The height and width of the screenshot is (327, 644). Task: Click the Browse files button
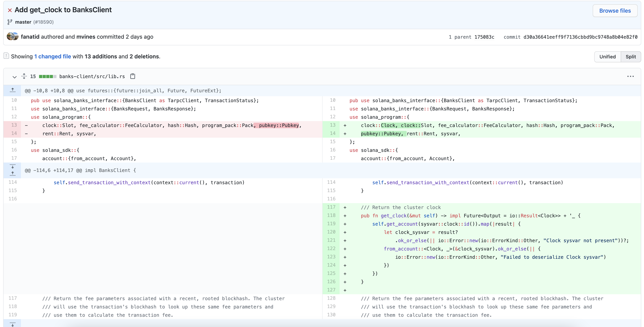[615, 11]
